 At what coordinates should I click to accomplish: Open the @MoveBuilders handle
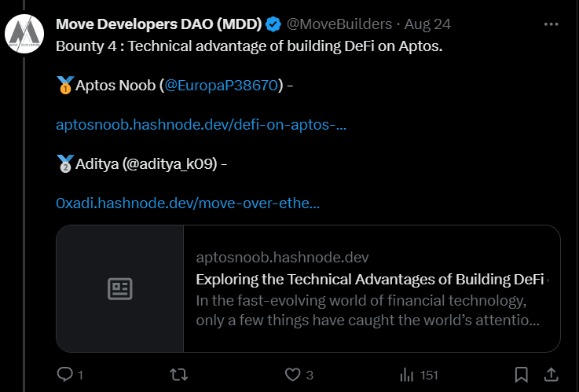340,24
